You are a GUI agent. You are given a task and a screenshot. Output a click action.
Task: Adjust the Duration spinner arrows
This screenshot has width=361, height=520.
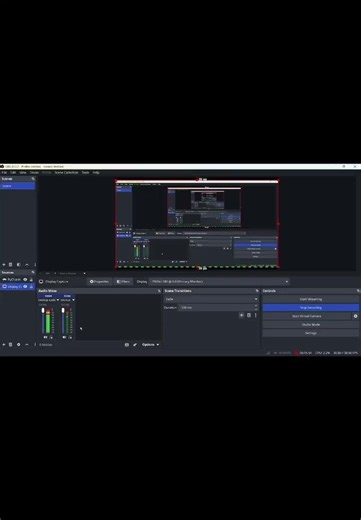(256, 307)
